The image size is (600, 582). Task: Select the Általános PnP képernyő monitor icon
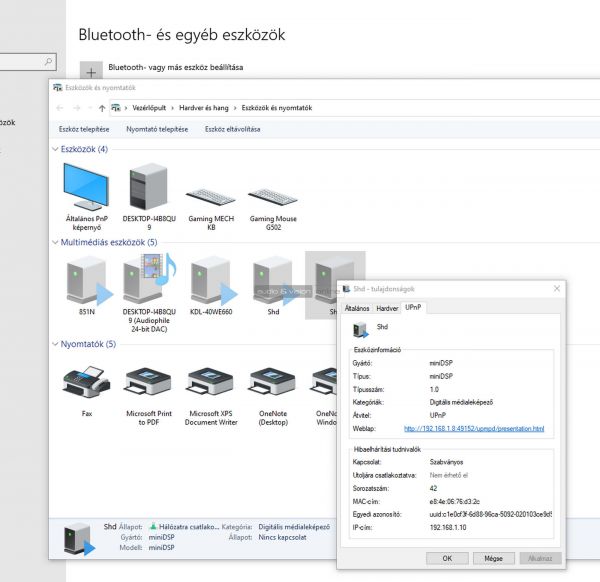85,188
